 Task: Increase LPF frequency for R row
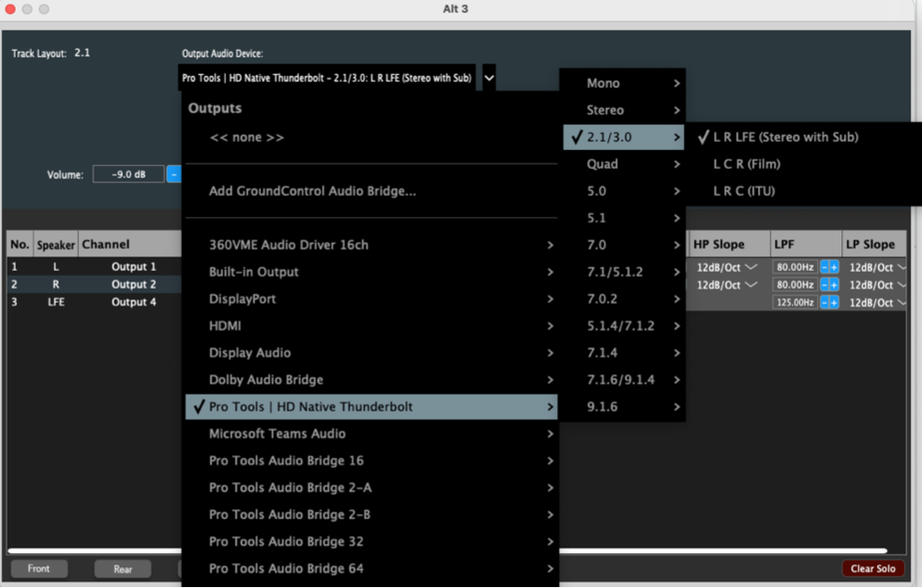(x=834, y=284)
